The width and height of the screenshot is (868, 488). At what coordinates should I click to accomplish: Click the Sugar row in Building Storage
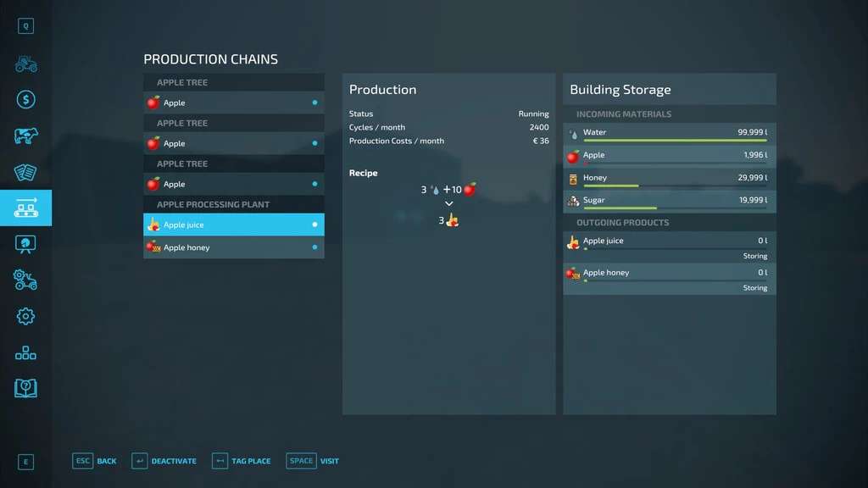pyautogui.click(x=669, y=201)
